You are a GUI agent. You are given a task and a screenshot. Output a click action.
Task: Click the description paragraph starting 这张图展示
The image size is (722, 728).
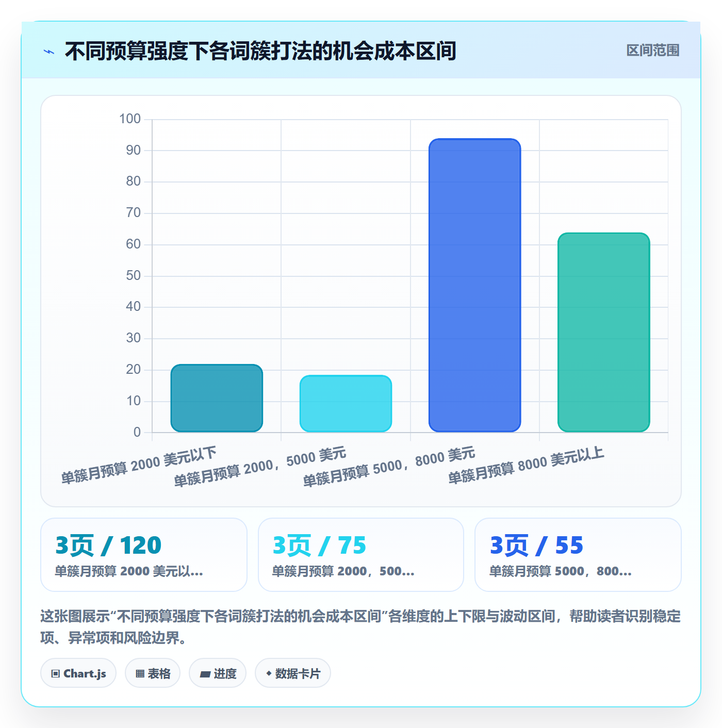[360, 627]
